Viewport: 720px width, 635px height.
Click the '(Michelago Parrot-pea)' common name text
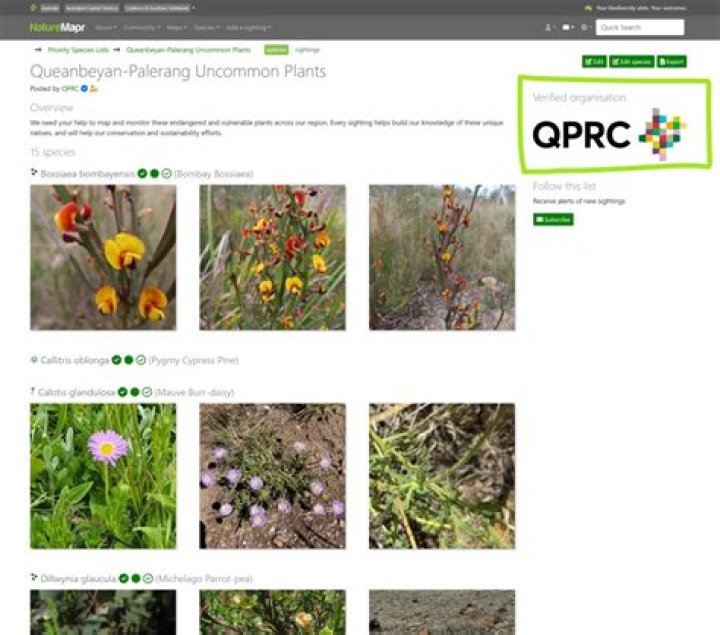coord(204,579)
